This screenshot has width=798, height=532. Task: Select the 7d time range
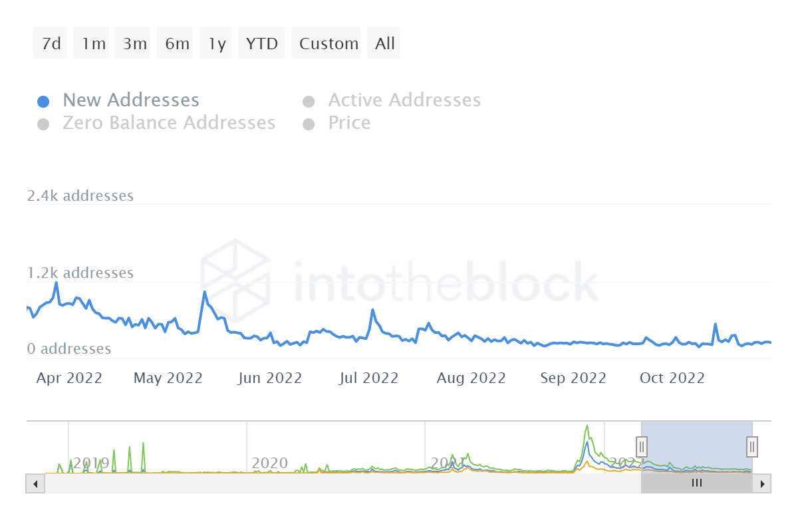[x=51, y=44]
